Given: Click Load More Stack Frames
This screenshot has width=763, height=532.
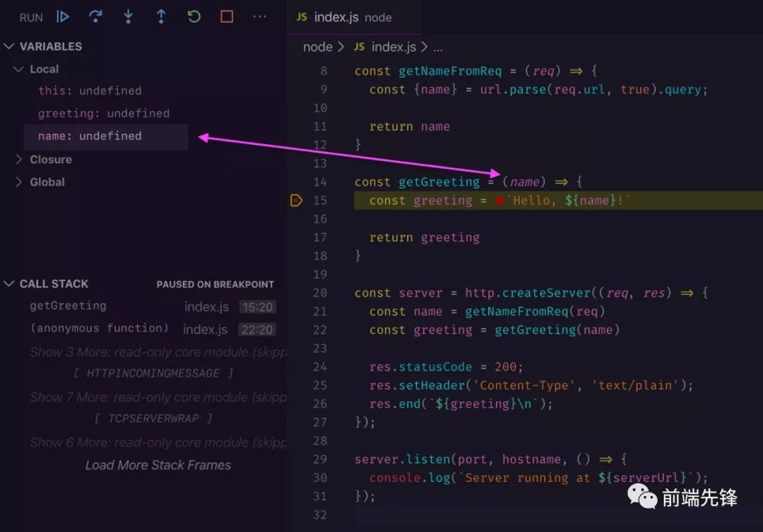Looking at the screenshot, I should coord(158,465).
